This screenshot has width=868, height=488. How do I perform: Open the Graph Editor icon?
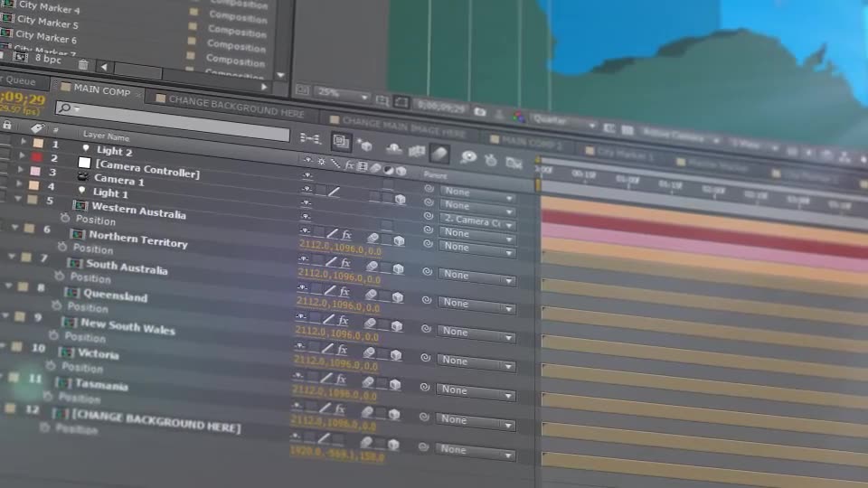pyautogui.click(x=514, y=162)
